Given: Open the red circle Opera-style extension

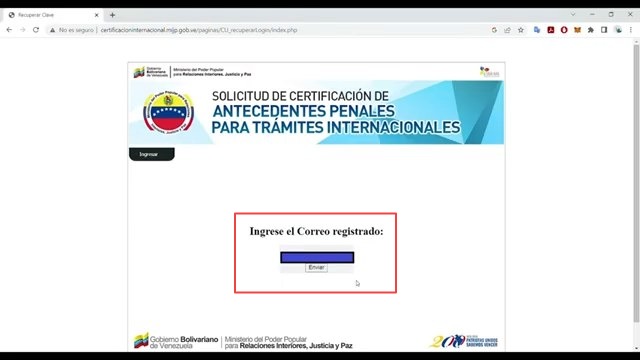Looking at the screenshot, I should coord(564,30).
